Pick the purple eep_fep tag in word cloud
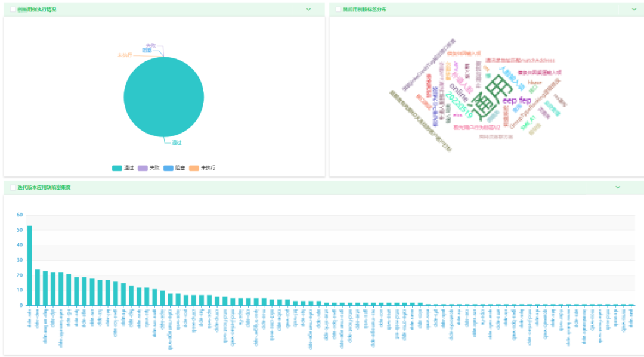The image size is (644, 357). click(x=516, y=100)
